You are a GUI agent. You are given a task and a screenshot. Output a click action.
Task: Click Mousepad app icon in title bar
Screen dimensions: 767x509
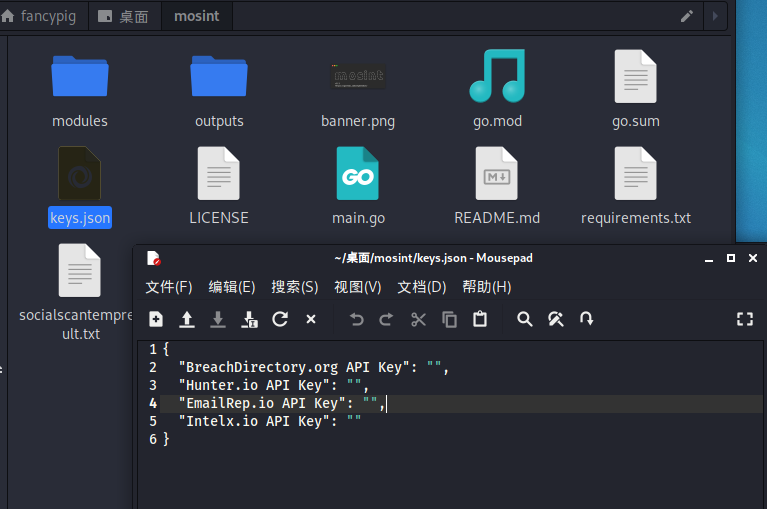click(154, 258)
